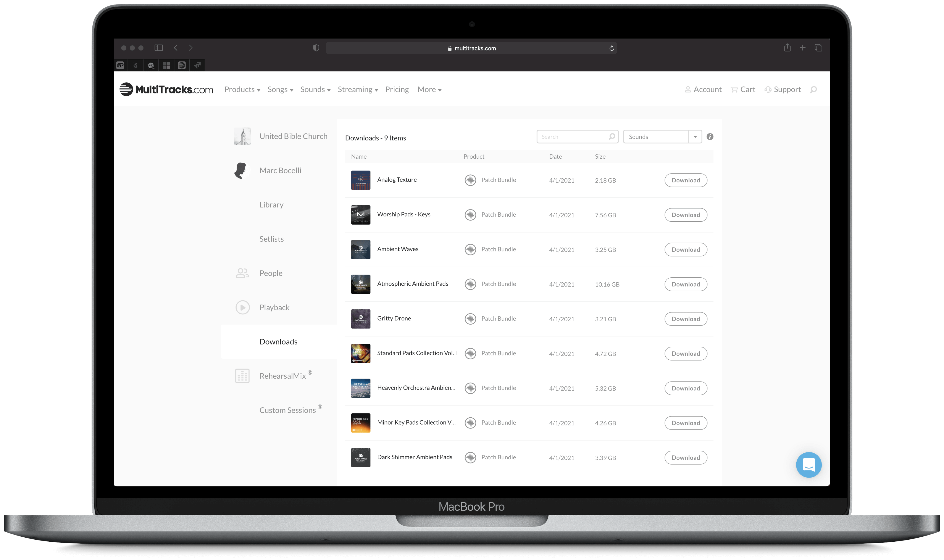Select the People sidebar icon
This screenshot has width=944, height=560.
click(242, 273)
